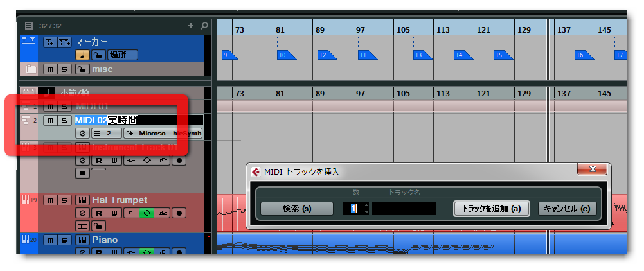The height and width of the screenshot is (271, 644).
Task: Click the bypass sends icon on Hal Trumpet
Action: [163, 213]
